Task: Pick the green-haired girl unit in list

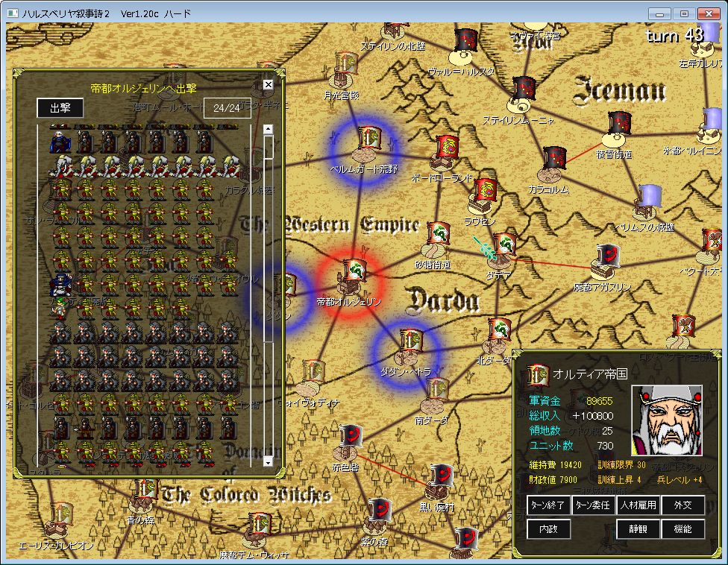Action: click(61, 309)
